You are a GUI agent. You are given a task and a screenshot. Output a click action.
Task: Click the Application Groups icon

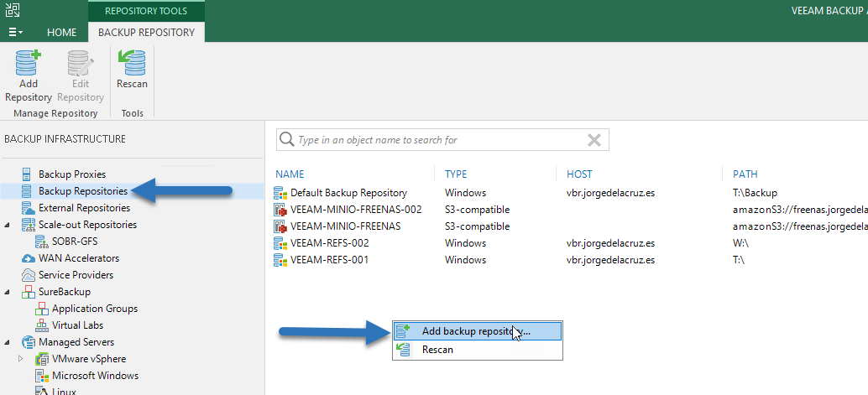(41, 309)
